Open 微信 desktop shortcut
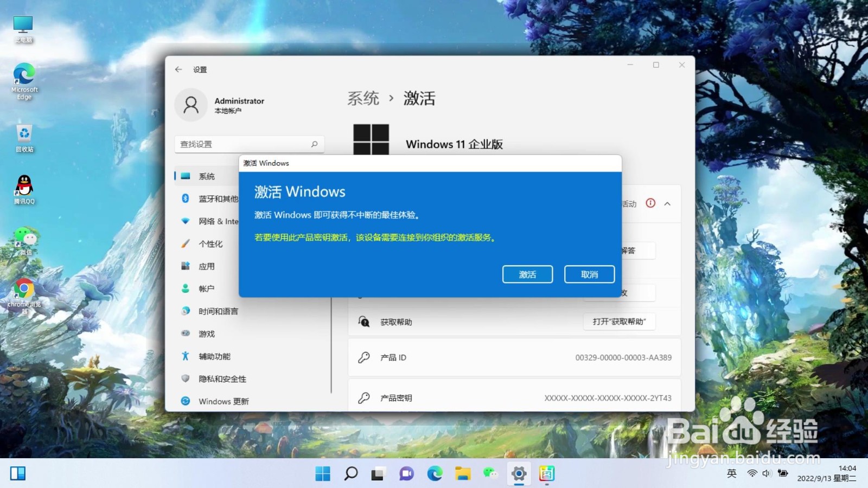Screen dimensions: 868x488 coord(25,241)
